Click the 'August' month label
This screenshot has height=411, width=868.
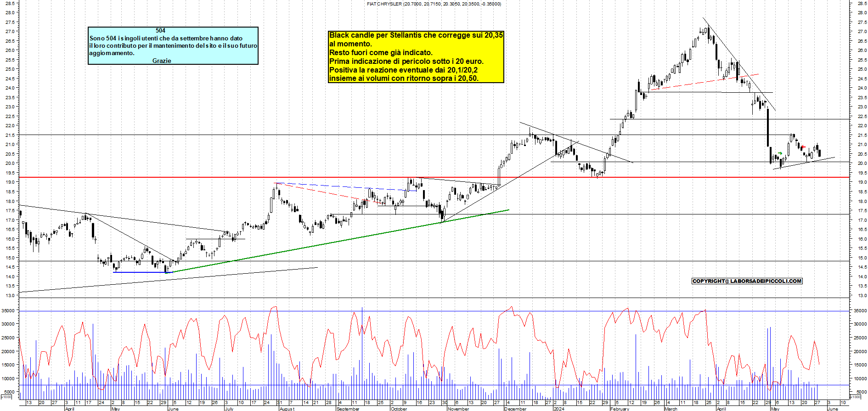coord(287,409)
